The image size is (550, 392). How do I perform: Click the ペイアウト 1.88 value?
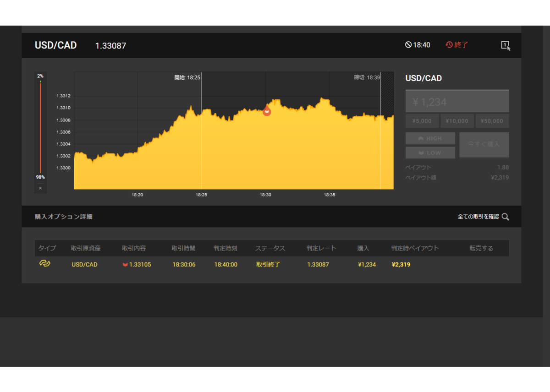(x=503, y=167)
